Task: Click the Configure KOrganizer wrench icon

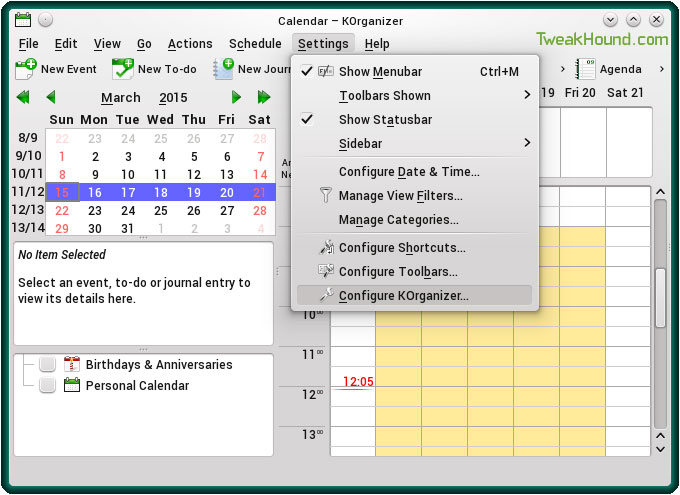Action: (x=327, y=295)
